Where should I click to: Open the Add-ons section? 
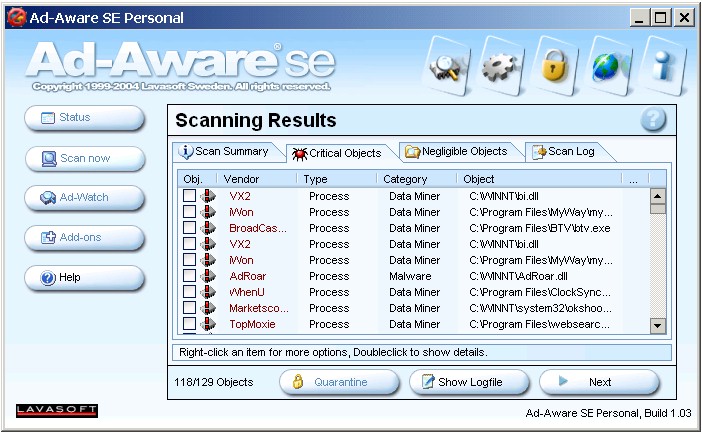point(85,237)
